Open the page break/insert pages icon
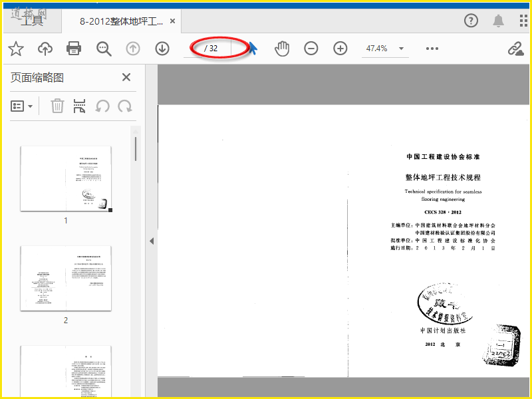The image size is (532, 399). tap(79, 106)
